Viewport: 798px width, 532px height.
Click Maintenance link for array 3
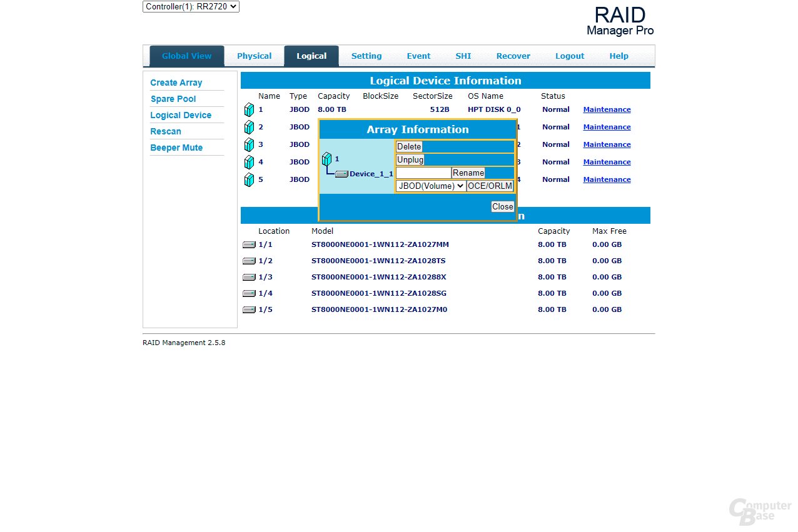607,144
